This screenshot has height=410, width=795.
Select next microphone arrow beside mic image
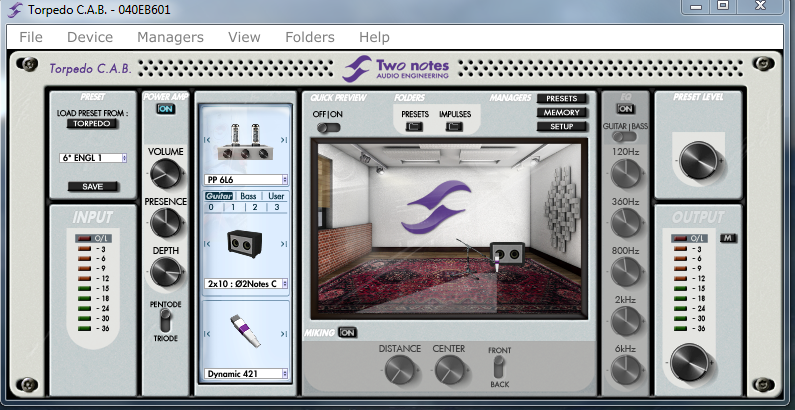point(284,333)
